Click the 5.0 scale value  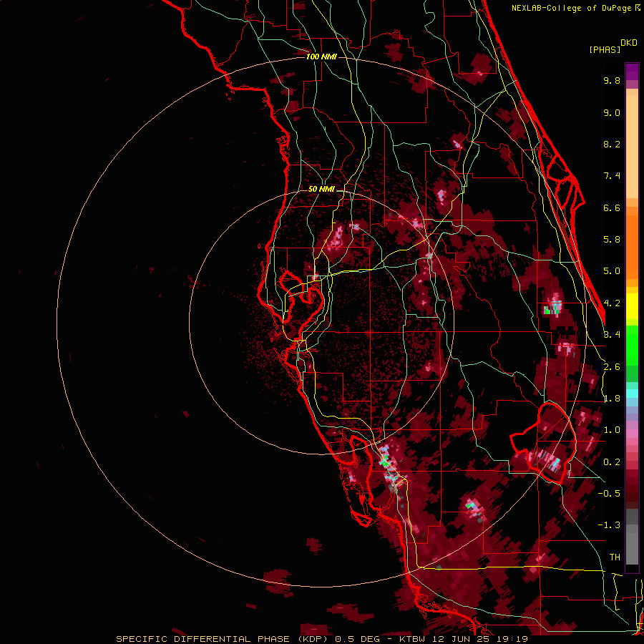612,271
